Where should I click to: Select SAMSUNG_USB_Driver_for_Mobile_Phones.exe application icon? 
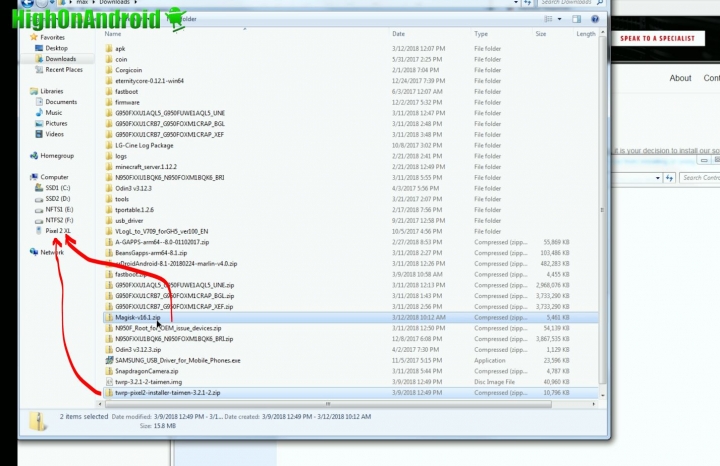[x=109, y=360]
